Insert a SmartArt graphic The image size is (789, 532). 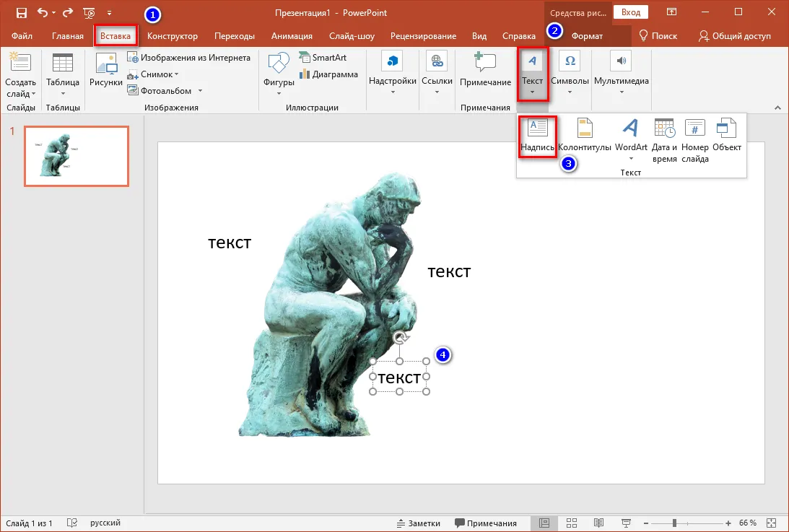pos(323,57)
